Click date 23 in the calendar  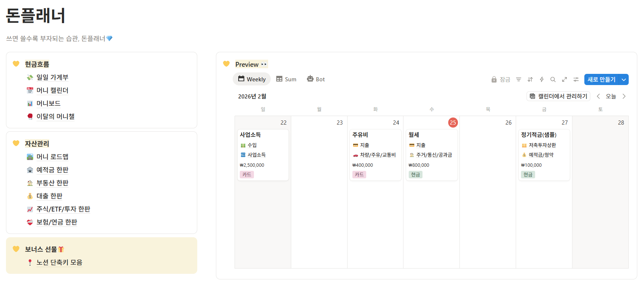(339, 122)
